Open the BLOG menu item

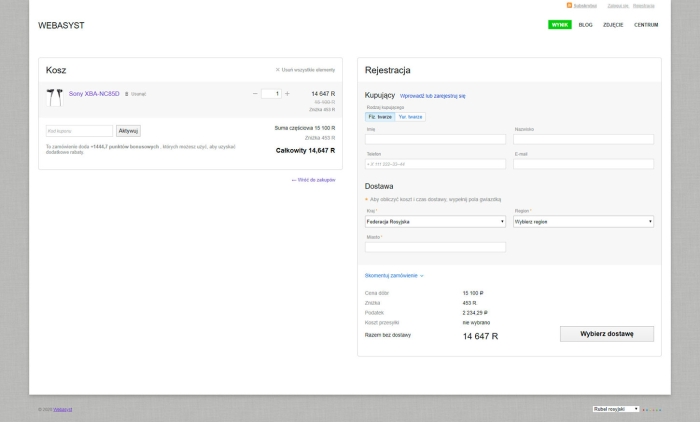pyautogui.click(x=585, y=25)
